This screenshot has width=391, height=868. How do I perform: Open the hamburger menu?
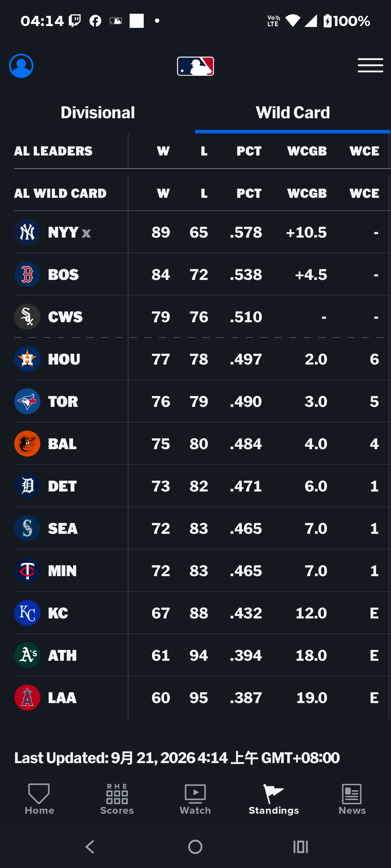pos(370,65)
